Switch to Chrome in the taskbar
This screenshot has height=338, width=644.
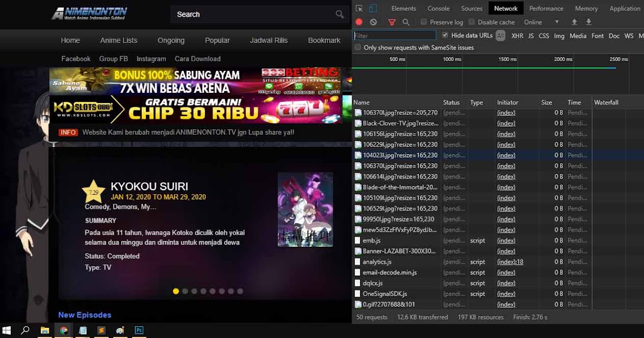tap(64, 330)
